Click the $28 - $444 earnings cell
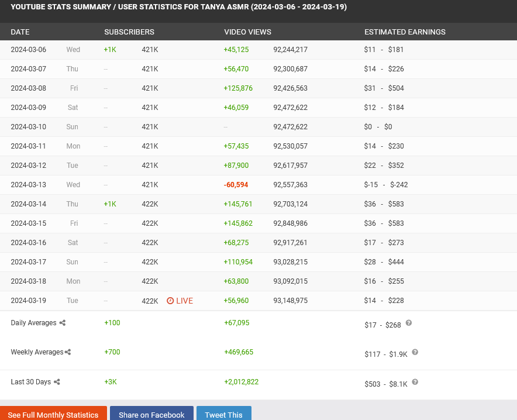This screenshot has height=420, width=517. [384, 261]
